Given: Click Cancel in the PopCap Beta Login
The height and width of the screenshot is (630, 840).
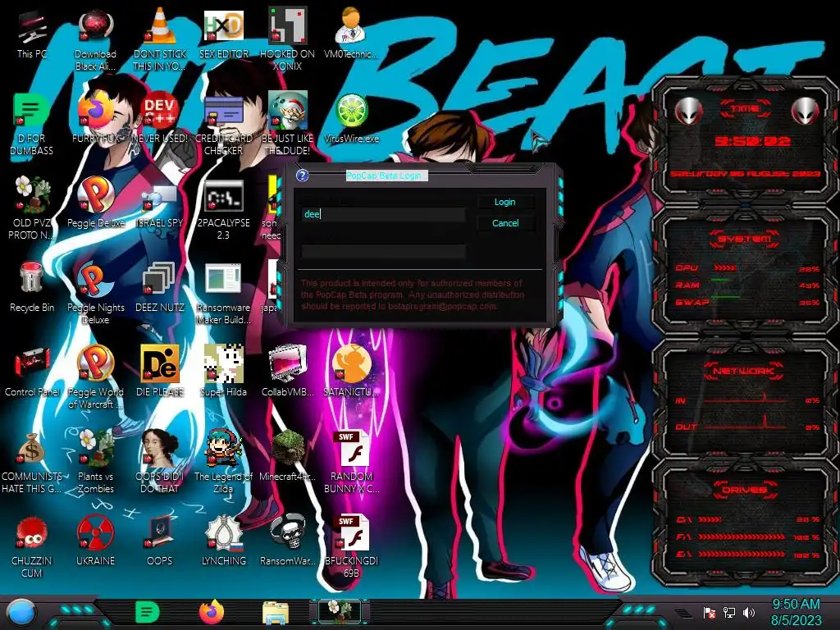Looking at the screenshot, I should tap(505, 223).
